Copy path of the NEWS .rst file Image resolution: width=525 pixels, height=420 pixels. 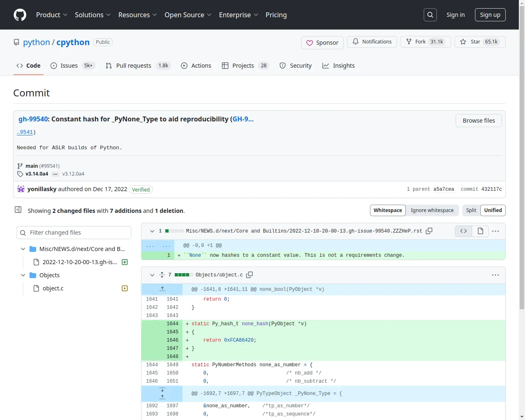[x=429, y=231]
